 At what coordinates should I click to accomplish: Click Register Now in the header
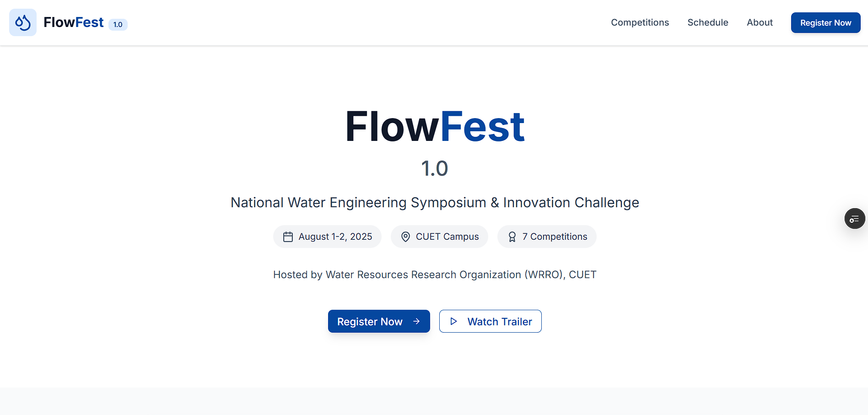[825, 22]
